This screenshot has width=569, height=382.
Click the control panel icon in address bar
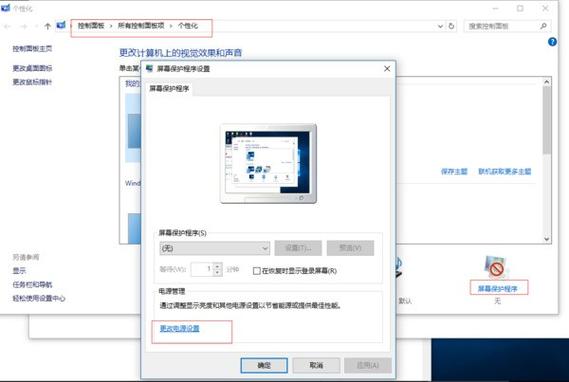pos(61,25)
